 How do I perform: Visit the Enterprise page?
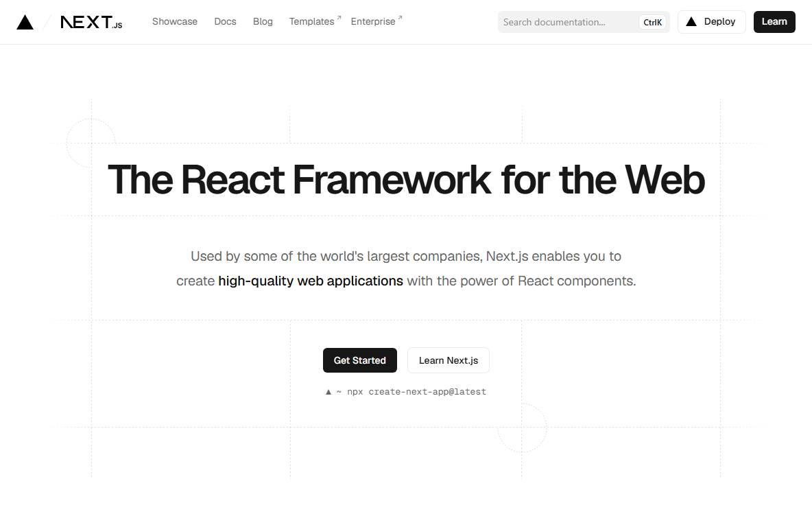coord(377,22)
